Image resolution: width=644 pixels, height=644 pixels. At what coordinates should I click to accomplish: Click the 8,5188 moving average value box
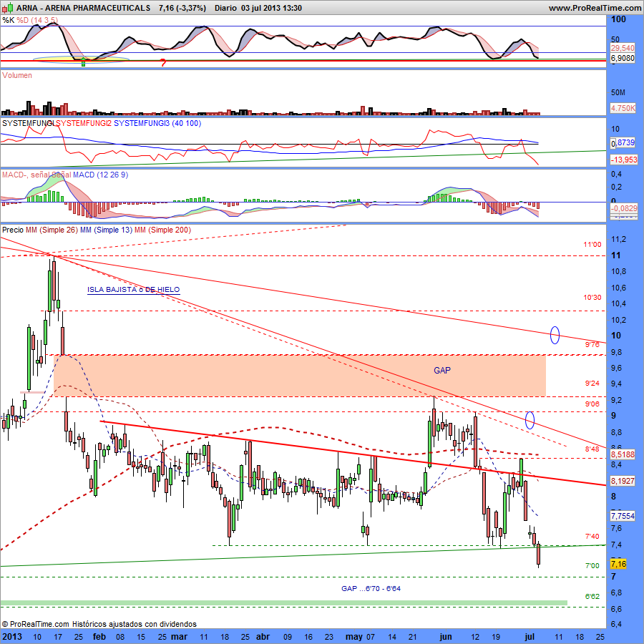tap(623, 454)
